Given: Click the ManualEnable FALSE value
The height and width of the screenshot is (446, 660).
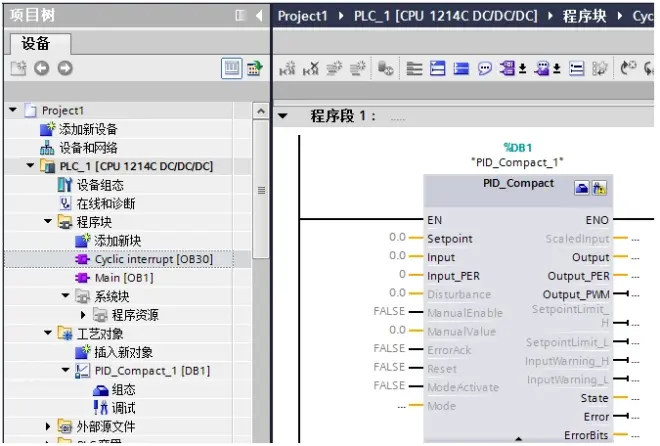Looking at the screenshot, I should pyautogui.click(x=389, y=311).
